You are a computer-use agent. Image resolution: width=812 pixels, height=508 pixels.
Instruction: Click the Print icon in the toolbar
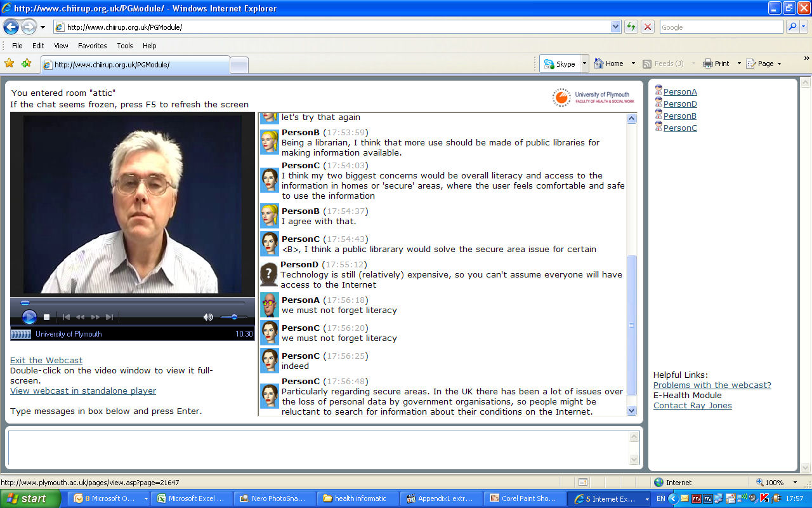click(708, 63)
